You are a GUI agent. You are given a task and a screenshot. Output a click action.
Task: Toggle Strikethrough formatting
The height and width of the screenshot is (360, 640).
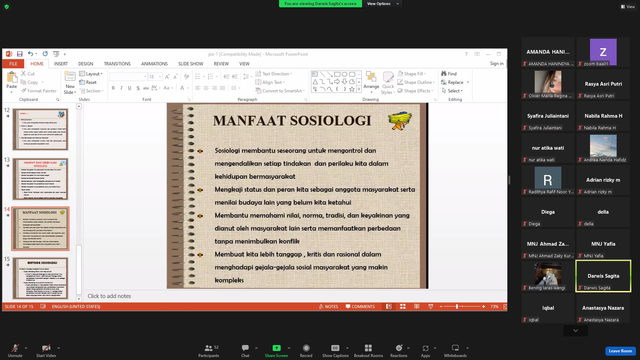[x=146, y=88]
